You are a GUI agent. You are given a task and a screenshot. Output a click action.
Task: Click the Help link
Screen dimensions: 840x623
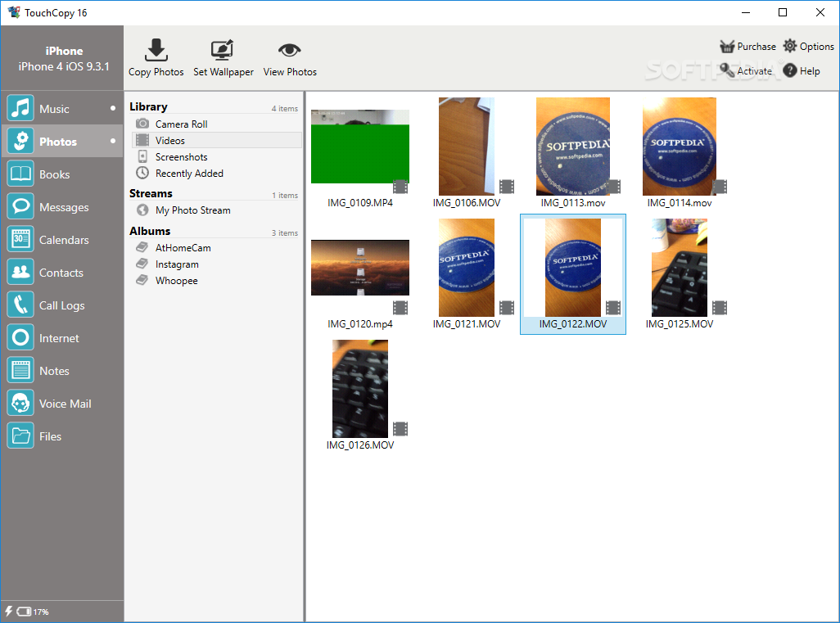810,70
